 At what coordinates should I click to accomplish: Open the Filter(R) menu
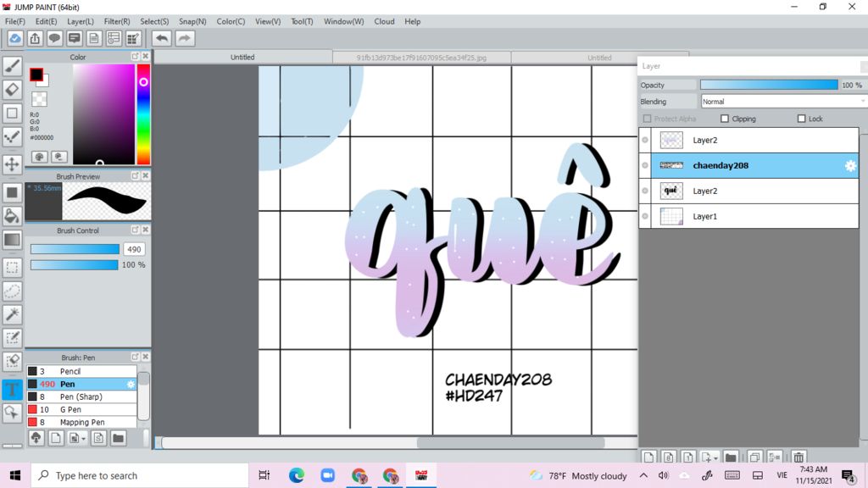(x=117, y=21)
